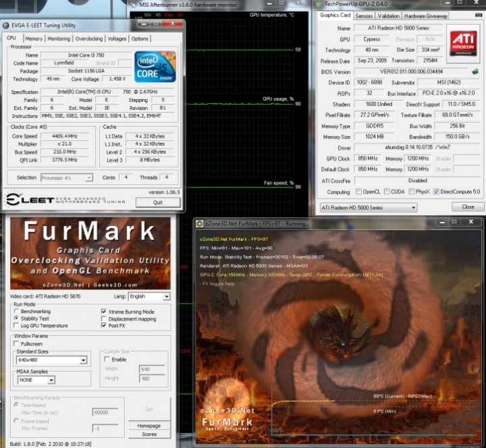Click the Driver version field in GPU-Z

(417, 148)
